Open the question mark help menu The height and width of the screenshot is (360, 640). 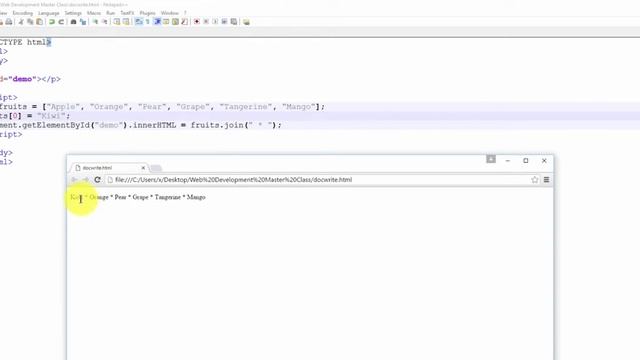(185, 13)
